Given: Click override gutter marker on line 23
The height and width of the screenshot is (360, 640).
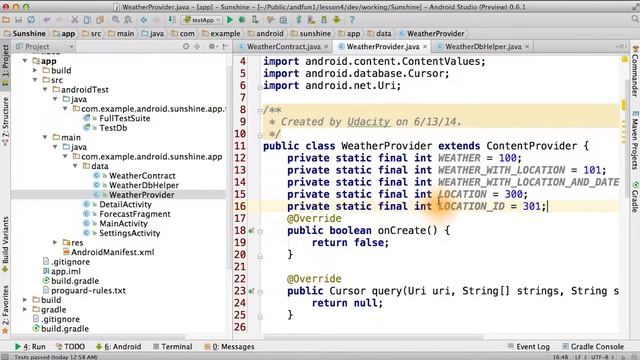Looking at the screenshot, I should click(251, 291).
